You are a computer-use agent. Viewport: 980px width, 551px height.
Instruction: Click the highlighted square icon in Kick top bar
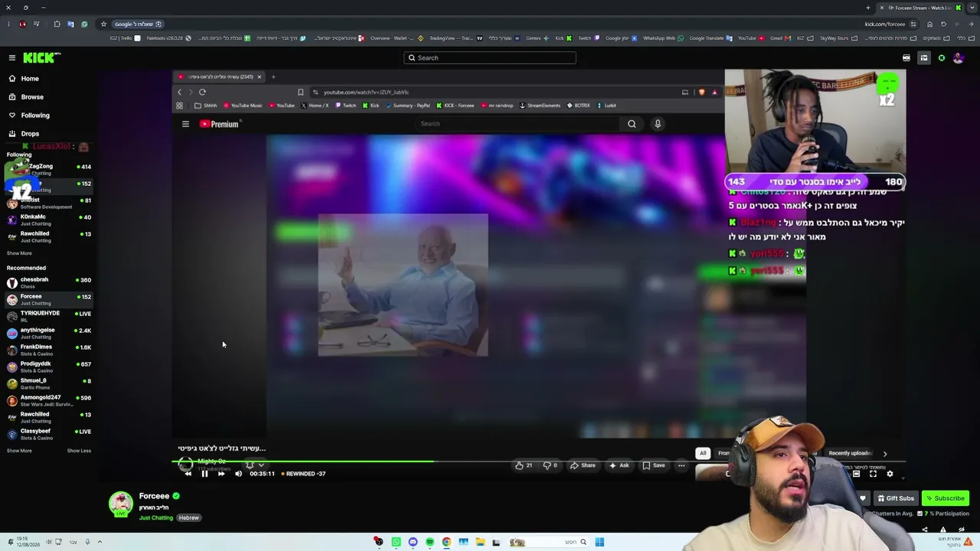924,58
